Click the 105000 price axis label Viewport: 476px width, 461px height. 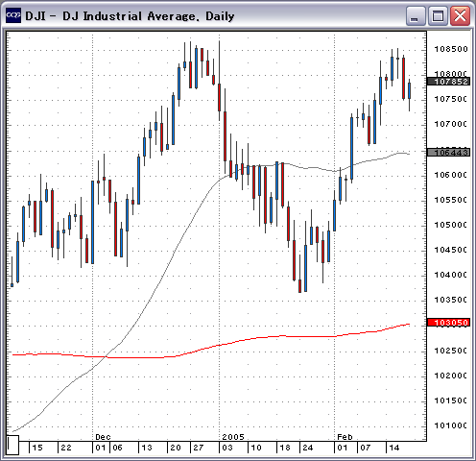[450, 225]
